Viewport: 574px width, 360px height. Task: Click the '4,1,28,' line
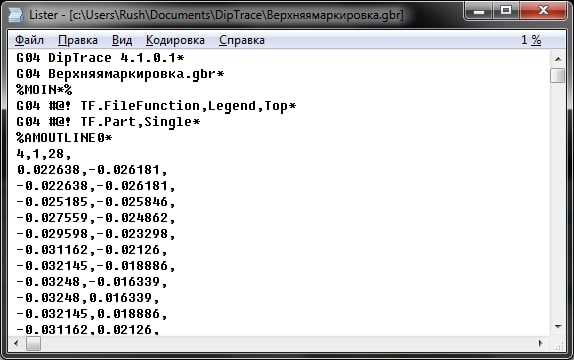point(44,154)
